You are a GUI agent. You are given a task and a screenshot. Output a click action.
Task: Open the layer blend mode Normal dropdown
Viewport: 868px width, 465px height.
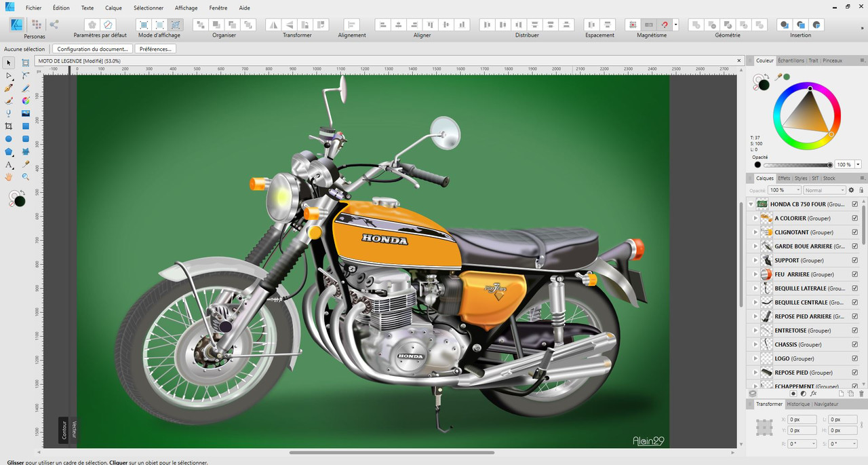825,190
